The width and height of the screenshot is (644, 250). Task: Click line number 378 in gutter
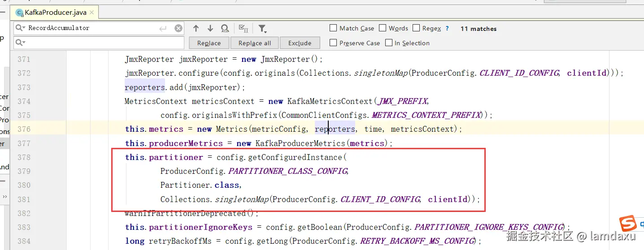pos(24,157)
